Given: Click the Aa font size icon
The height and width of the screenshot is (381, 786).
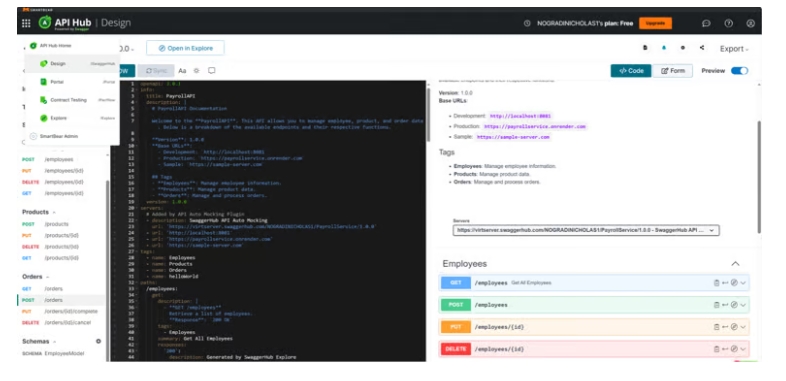Looking at the screenshot, I should click(182, 71).
